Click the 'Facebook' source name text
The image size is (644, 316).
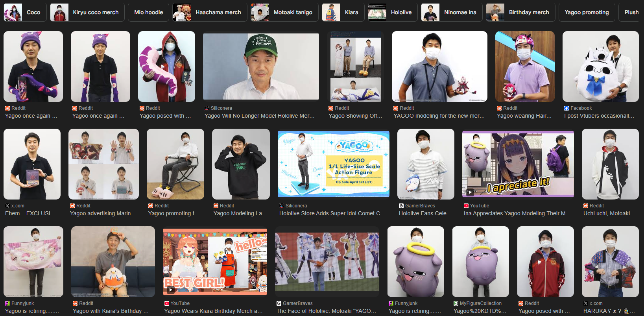click(x=581, y=108)
